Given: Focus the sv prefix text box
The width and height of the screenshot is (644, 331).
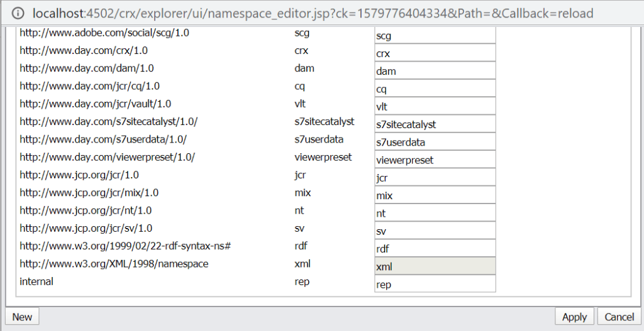Looking at the screenshot, I should click(435, 231).
